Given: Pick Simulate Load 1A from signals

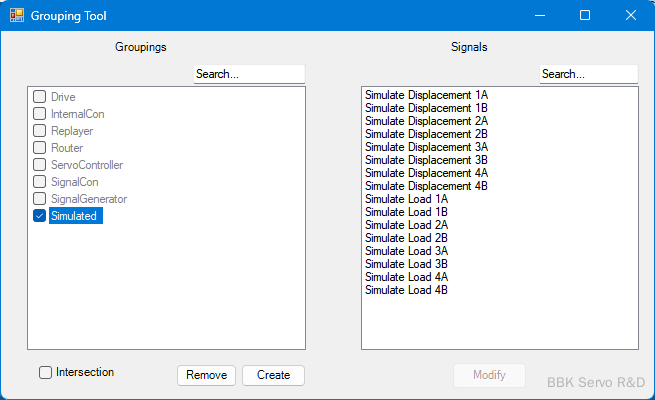Looking at the screenshot, I should click(x=406, y=199).
